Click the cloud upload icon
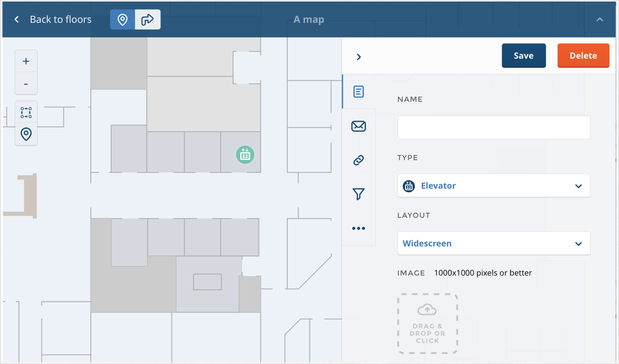The image size is (619, 364). pyautogui.click(x=427, y=309)
